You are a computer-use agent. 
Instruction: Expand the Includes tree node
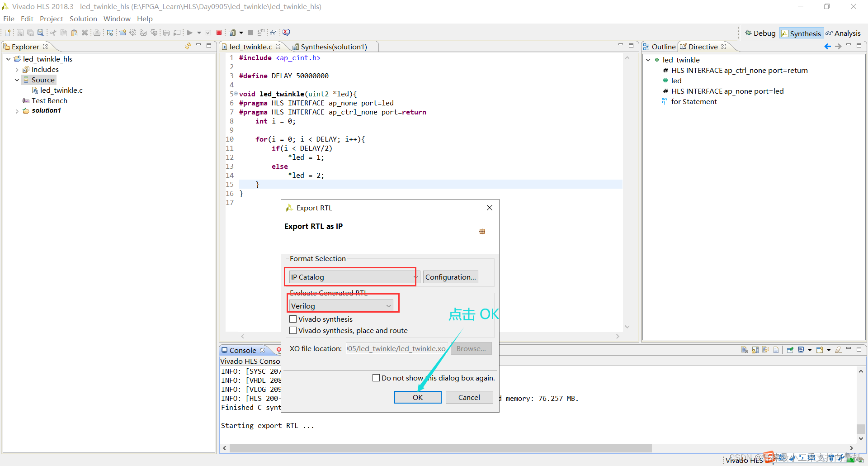17,70
